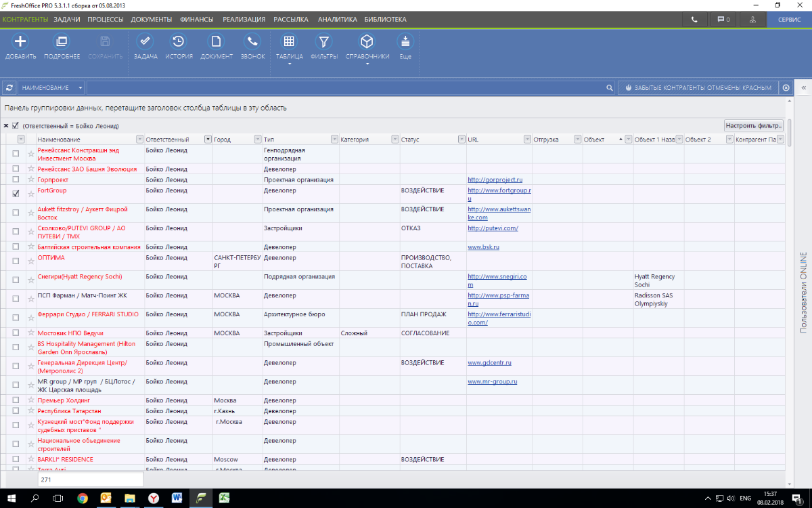The image size is (812, 508).
Task: Check the Балтийская строительная компания checkbox
Action: [x=16, y=247]
